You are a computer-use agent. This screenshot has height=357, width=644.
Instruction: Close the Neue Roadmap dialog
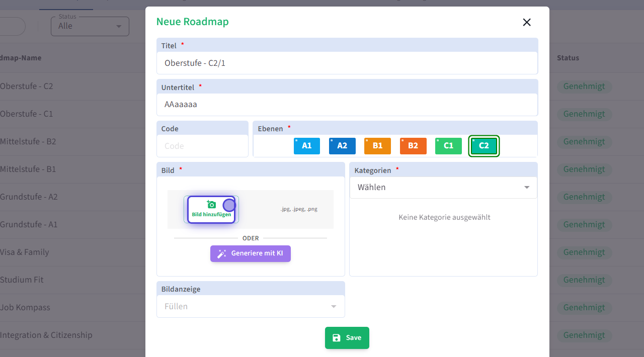[527, 22]
